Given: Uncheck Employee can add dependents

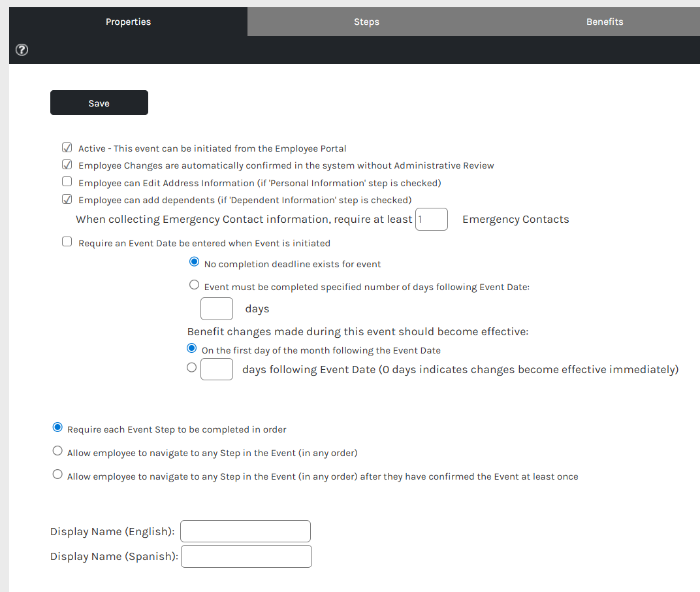Looking at the screenshot, I should pos(67,199).
